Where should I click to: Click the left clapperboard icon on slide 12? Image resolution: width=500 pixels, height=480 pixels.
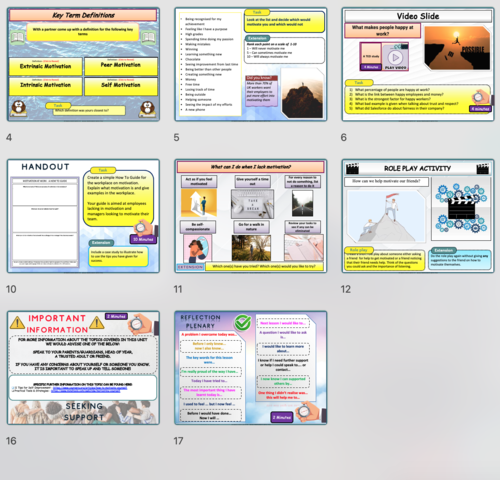pos(352,168)
